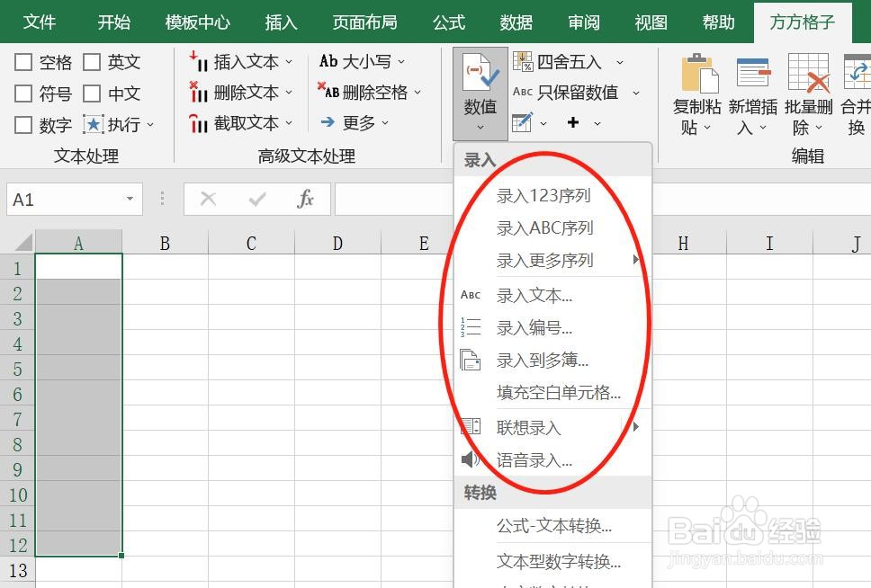The height and width of the screenshot is (588, 871).
Task: Click the 数值 document icon
Action: click(x=480, y=72)
